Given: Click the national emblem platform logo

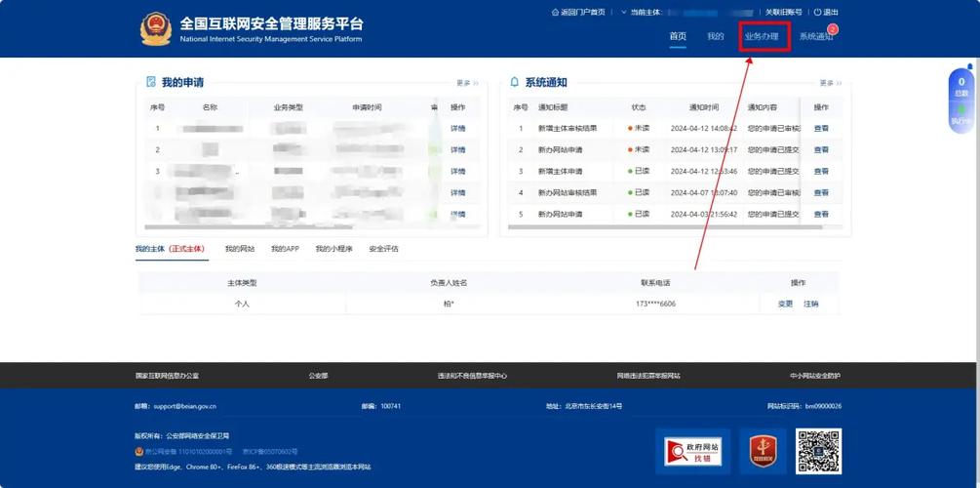Looking at the screenshot, I should pyautogui.click(x=156, y=28).
